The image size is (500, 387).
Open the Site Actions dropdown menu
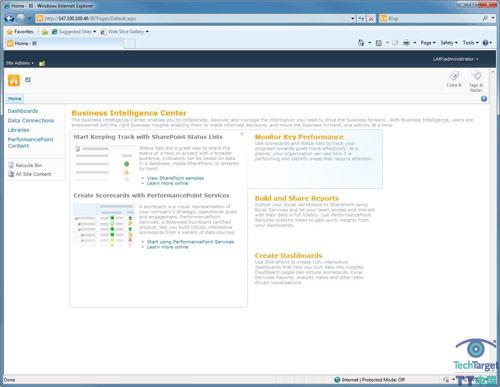tap(20, 63)
